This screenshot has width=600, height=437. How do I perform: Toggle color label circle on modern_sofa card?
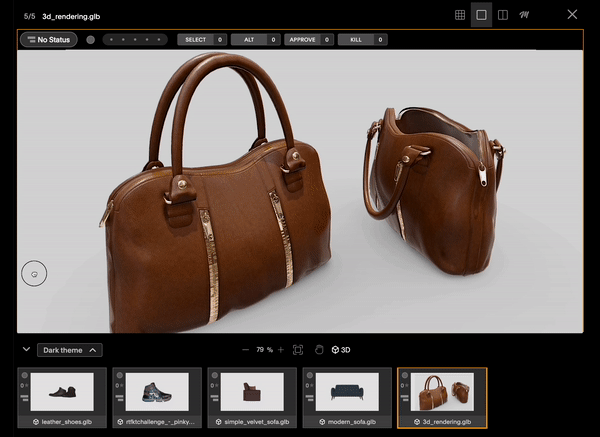point(310,375)
